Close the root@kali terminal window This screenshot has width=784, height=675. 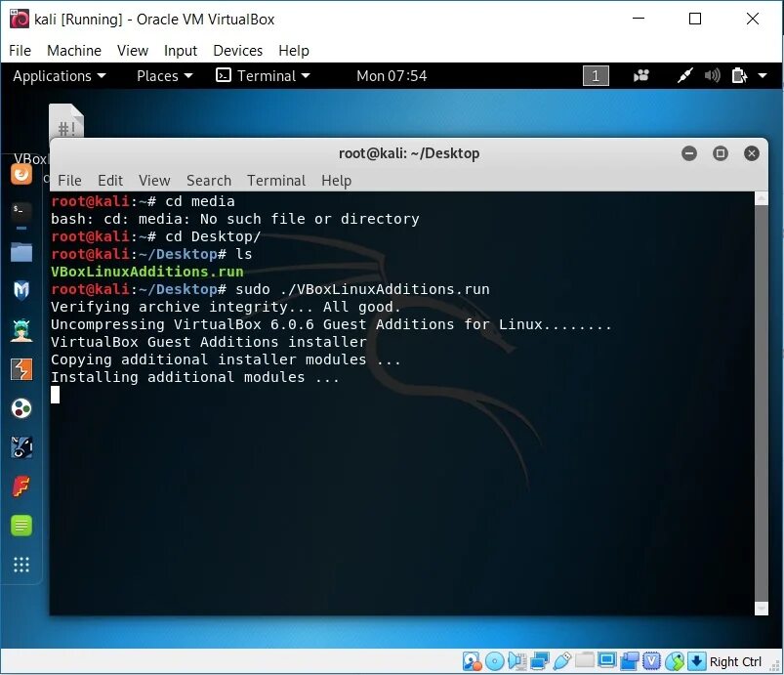tap(752, 153)
